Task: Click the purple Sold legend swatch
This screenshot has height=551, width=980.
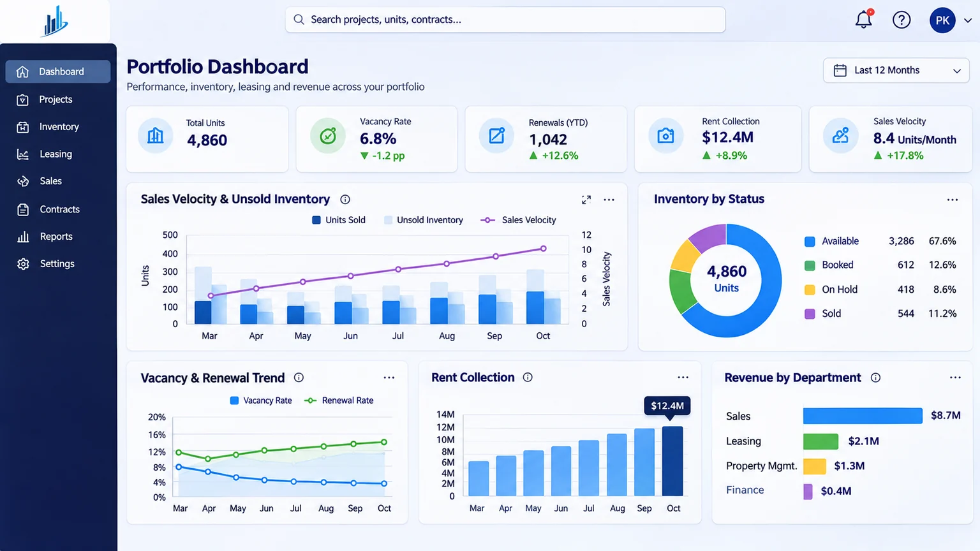Action: 810,314
